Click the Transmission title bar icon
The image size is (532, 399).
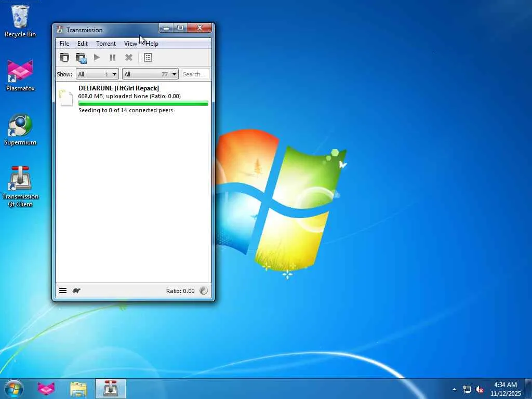[60, 30]
